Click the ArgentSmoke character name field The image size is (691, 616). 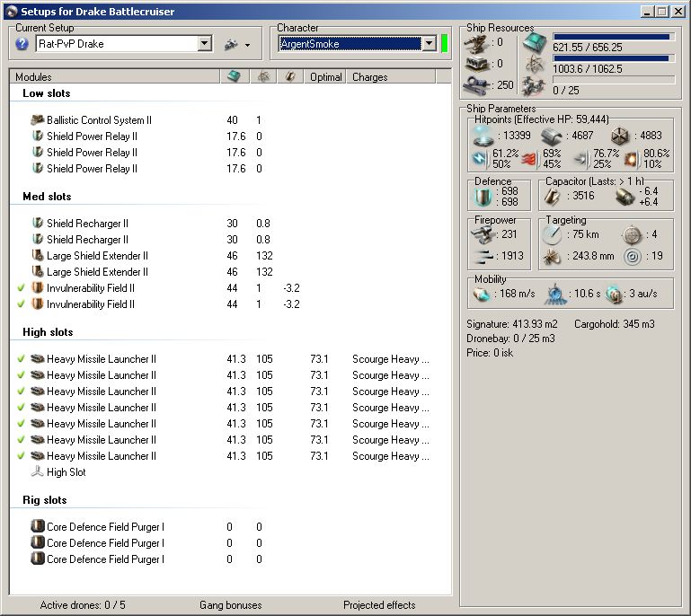(x=350, y=44)
